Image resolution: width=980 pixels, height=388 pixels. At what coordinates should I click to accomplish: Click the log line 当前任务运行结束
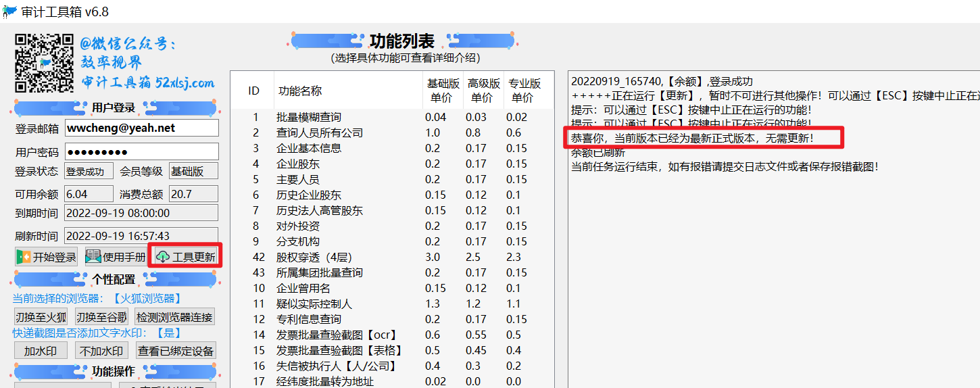click(x=725, y=166)
